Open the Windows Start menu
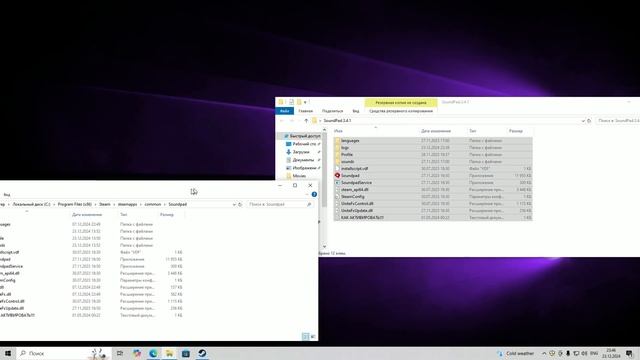Viewport: 640px width, 360px height. [8, 353]
